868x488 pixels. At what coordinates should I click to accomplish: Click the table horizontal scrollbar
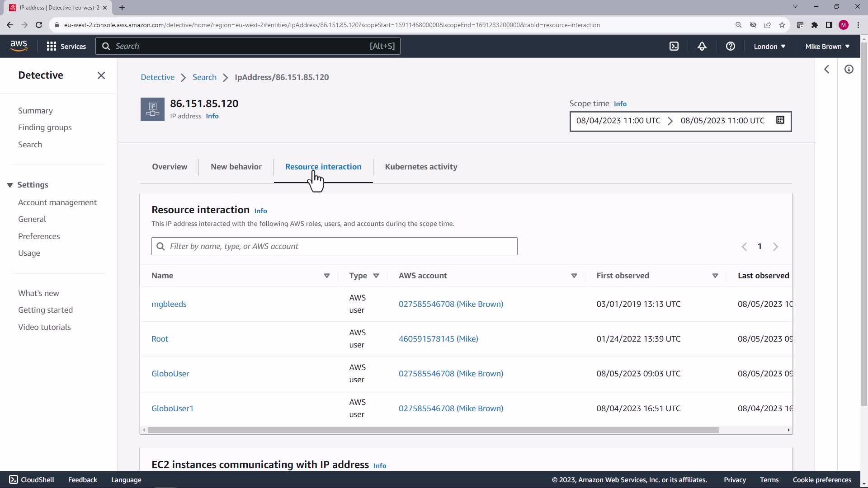click(x=433, y=430)
